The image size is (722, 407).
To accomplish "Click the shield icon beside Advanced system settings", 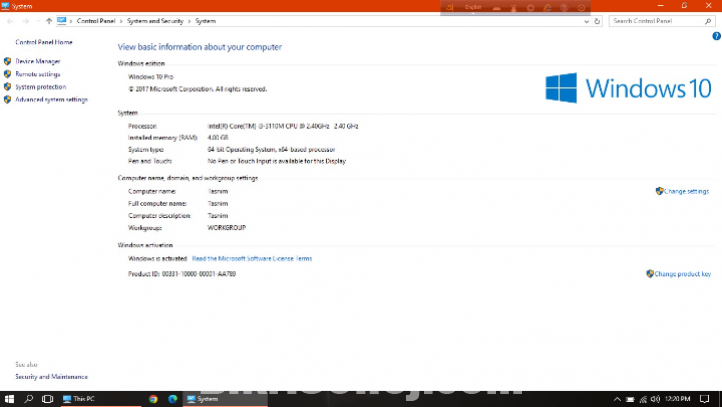I will (x=7, y=99).
